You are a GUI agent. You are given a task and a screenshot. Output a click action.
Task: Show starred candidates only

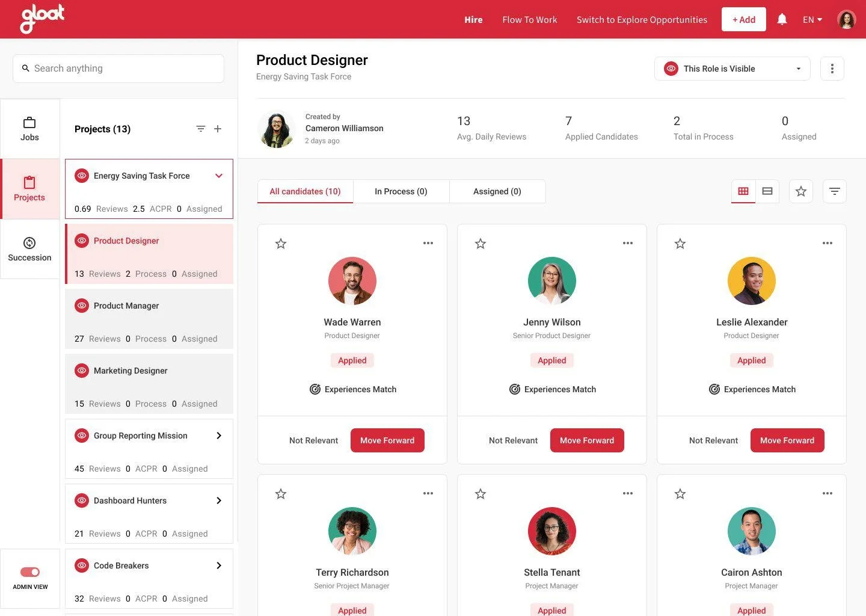801,191
